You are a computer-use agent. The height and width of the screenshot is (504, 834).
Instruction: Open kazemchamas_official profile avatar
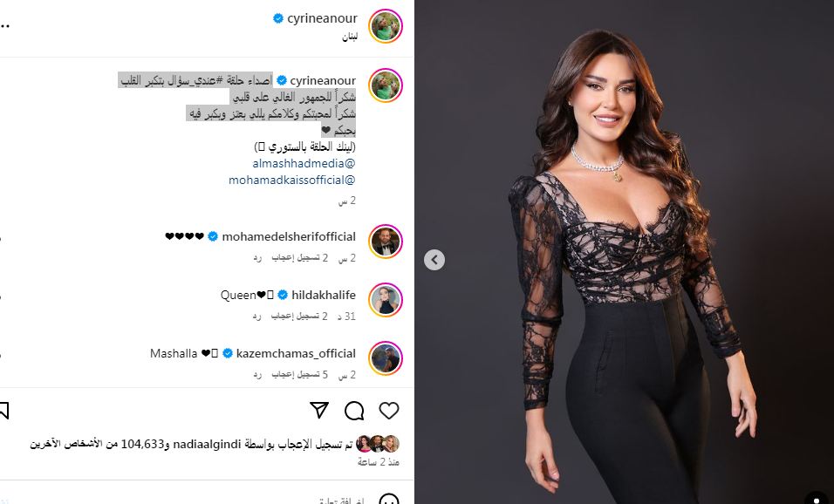[x=386, y=358]
